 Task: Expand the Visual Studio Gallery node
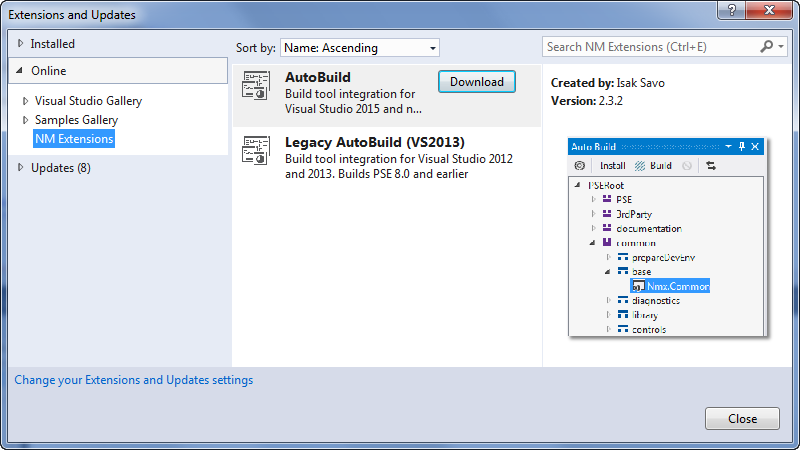pyautogui.click(x=26, y=101)
